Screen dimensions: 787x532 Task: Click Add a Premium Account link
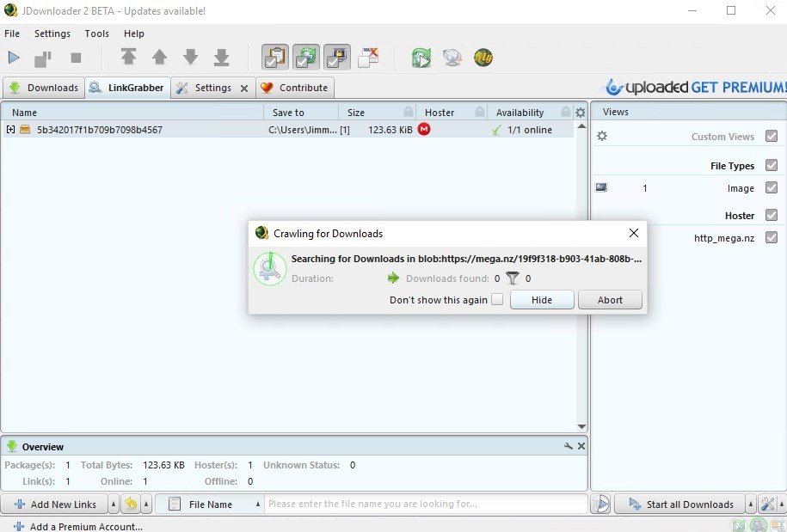pyautogui.click(x=77, y=527)
